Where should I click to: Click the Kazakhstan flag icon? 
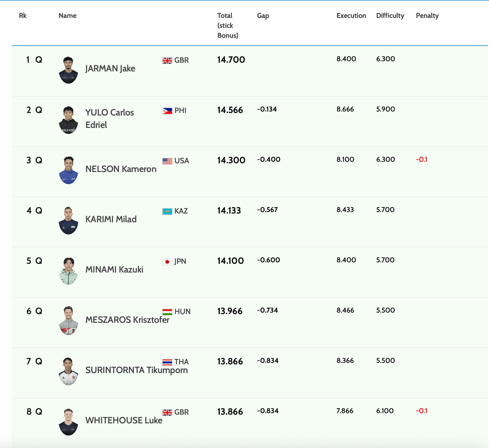coord(167,211)
